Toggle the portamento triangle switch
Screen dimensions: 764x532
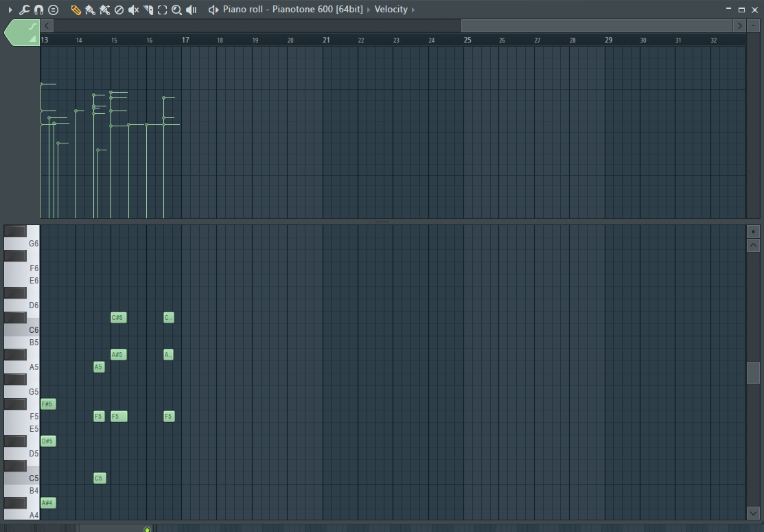coord(33,39)
